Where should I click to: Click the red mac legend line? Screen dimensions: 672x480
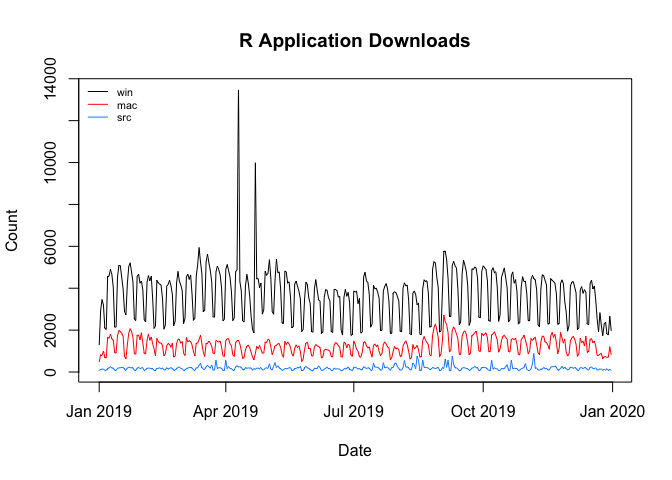click(x=98, y=105)
